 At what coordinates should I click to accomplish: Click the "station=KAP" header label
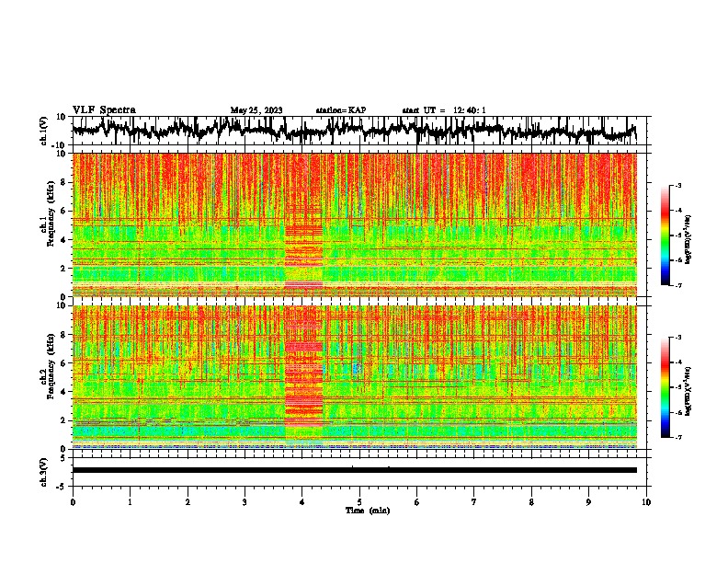[x=341, y=110]
